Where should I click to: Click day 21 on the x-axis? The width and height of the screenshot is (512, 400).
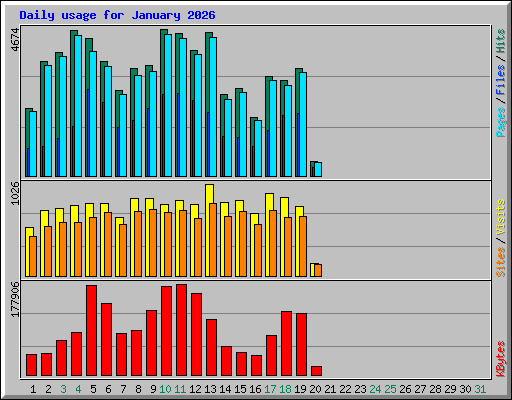[x=330, y=389]
